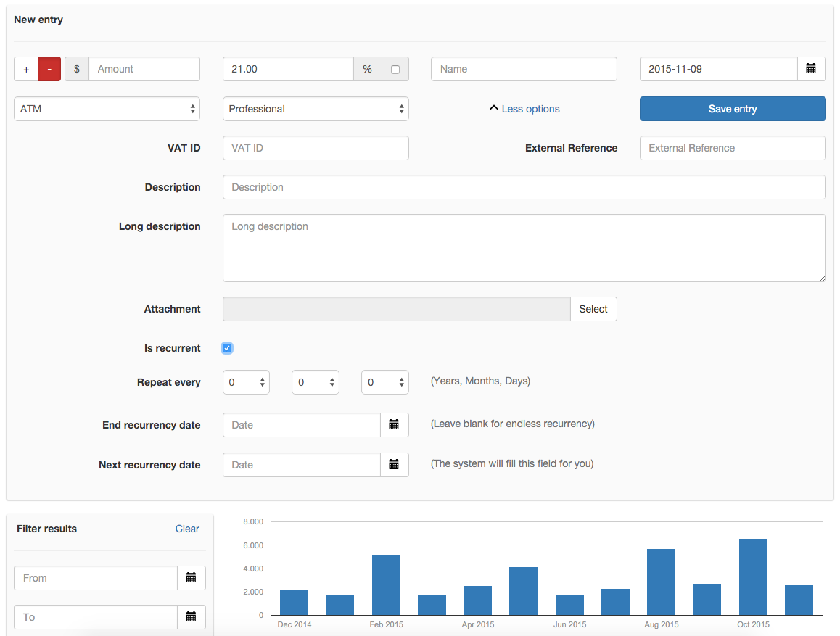This screenshot has width=840, height=636.
Task: Focus the VAT ID input field
Action: tap(316, 148)
